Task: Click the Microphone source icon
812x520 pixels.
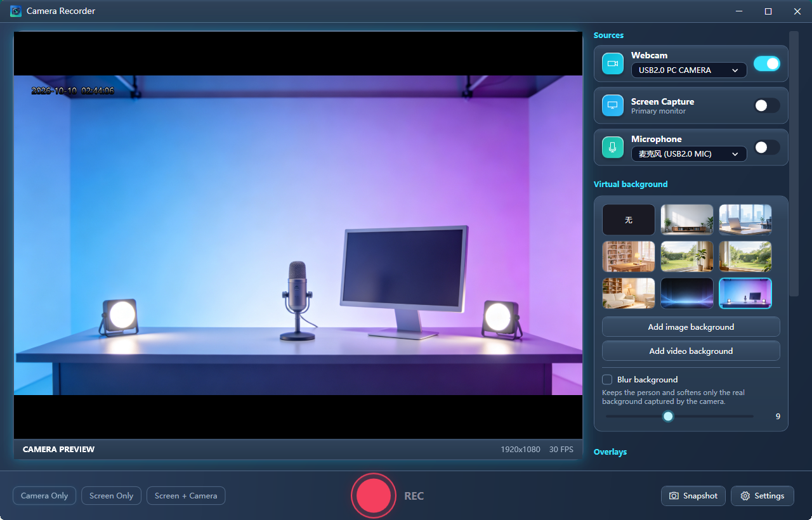Action: [613, 147]
